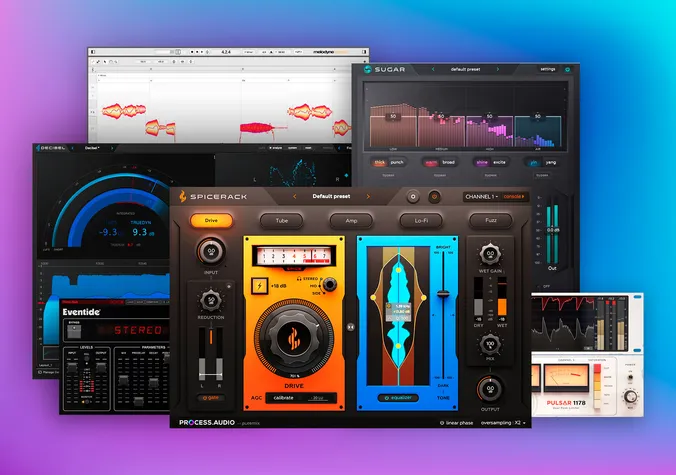Select the yang mode in Sugar air band
676x475 pixels.
[551, 162]
